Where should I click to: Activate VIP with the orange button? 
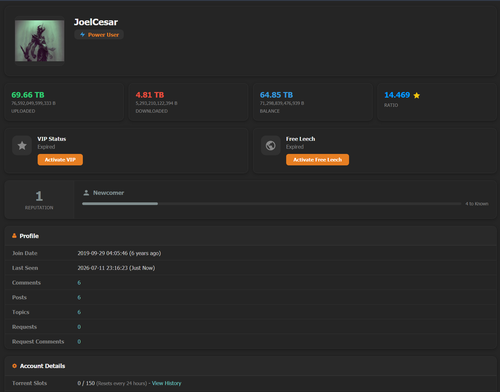[x=60, y=160]
